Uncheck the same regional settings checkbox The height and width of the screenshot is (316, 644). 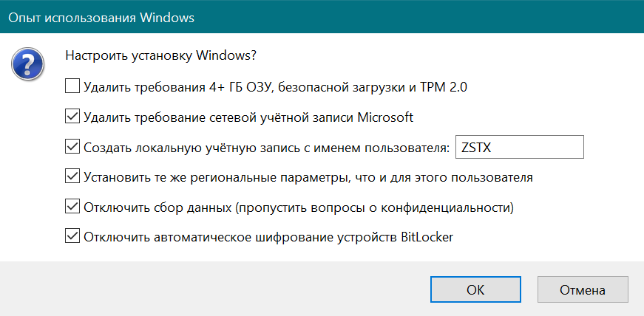point(72,177)
